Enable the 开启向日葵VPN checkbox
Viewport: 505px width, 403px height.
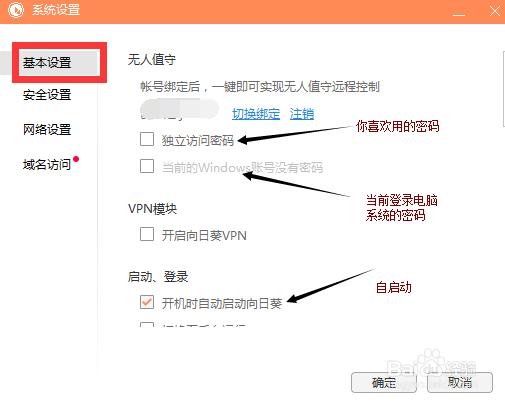[x=147, y=234]
